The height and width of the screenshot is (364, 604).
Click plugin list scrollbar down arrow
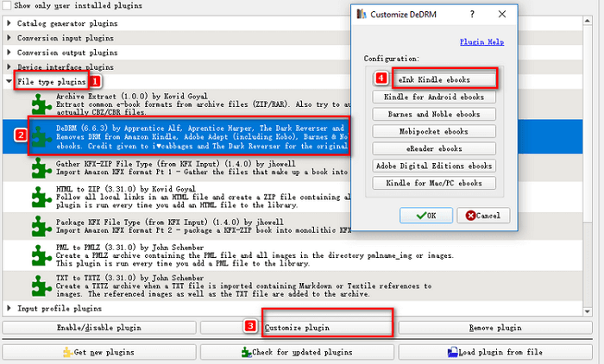click(x=587, y=311)
